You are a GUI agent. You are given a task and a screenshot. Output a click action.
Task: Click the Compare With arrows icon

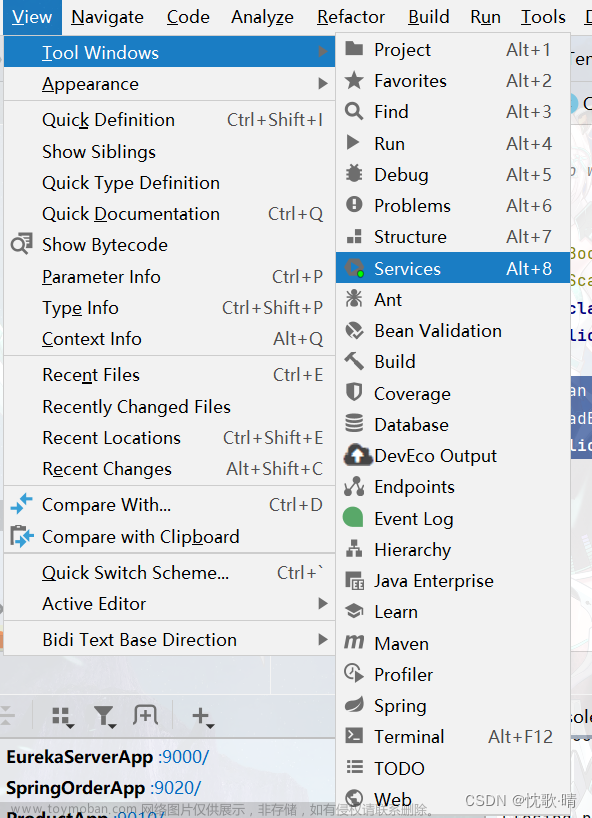click(21, 504)
